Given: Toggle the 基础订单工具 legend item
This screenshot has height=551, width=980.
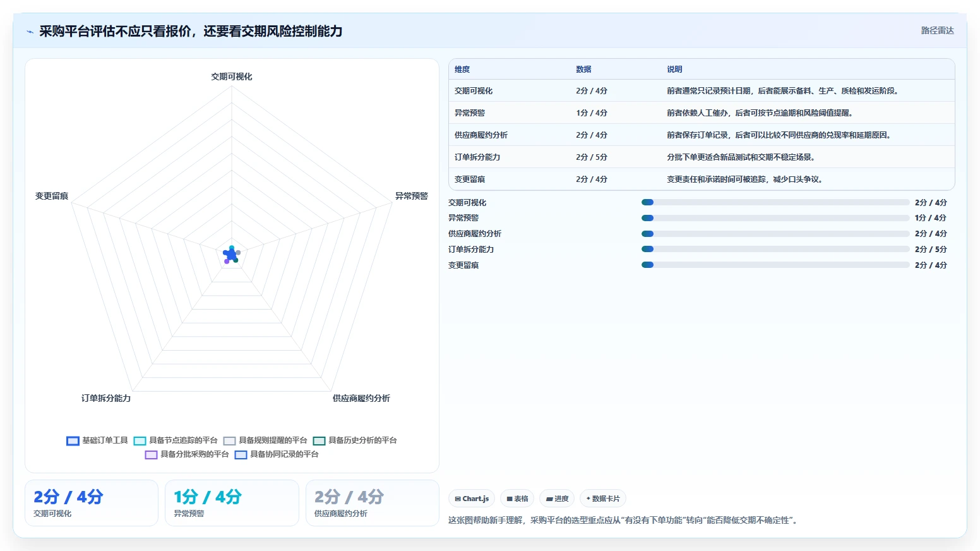Looking at the screenshot, I should (97, 440).
